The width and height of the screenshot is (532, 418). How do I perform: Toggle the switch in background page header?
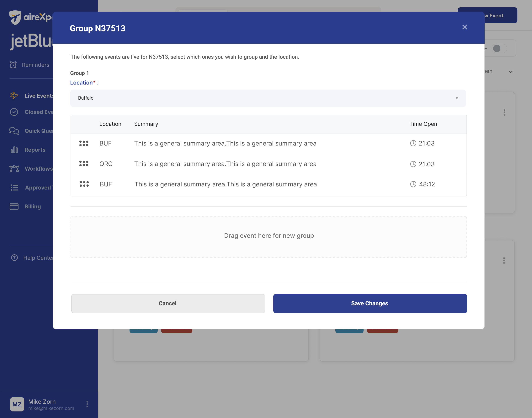click(x=499, y=48)
